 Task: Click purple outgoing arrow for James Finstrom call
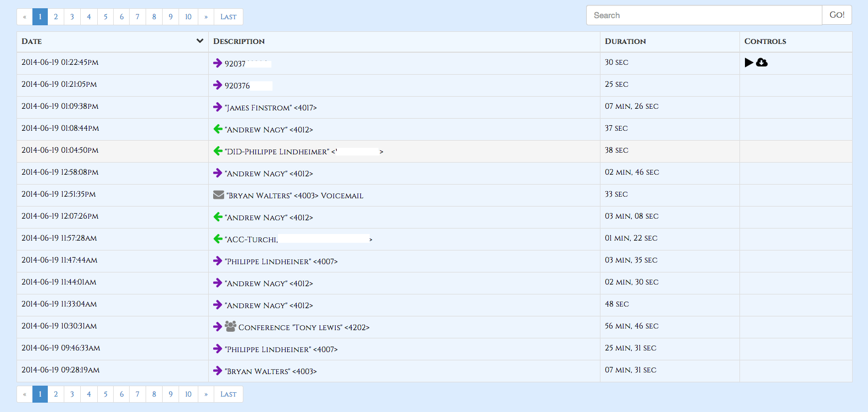tap(218, 107)
